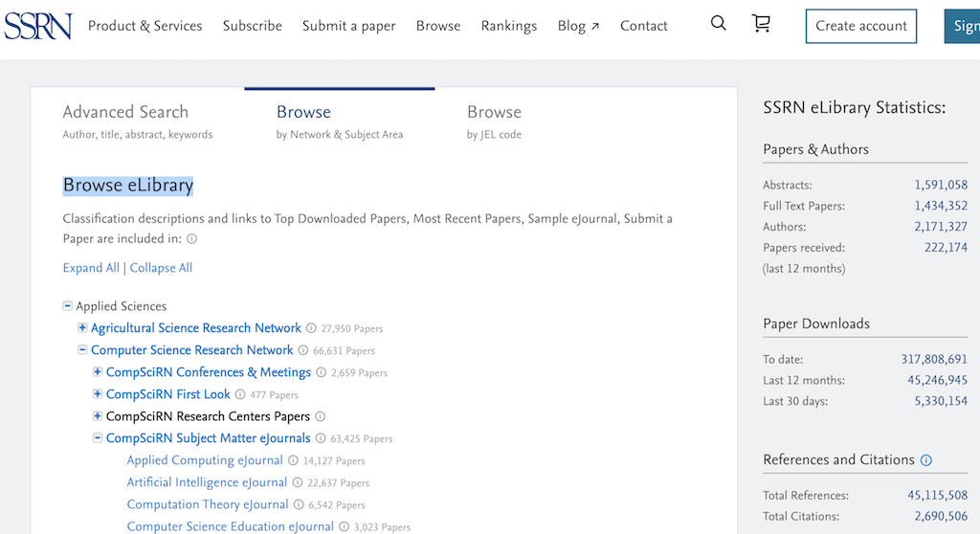The image size is (980, 534).
Task: Select Browse by Network & Subject Area tab
Action: (340, 122)
